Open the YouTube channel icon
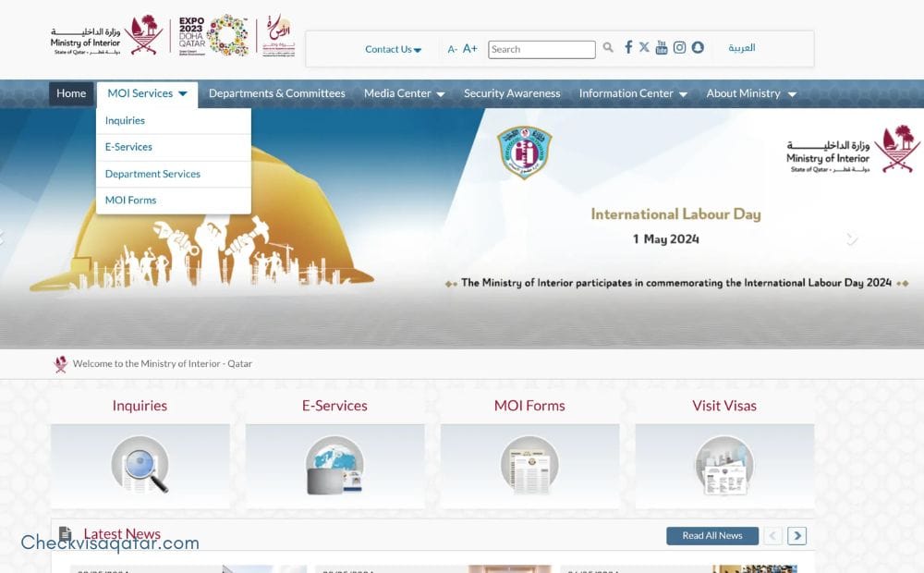The width and height of the screenshot is (924, 573). [662, 48]
